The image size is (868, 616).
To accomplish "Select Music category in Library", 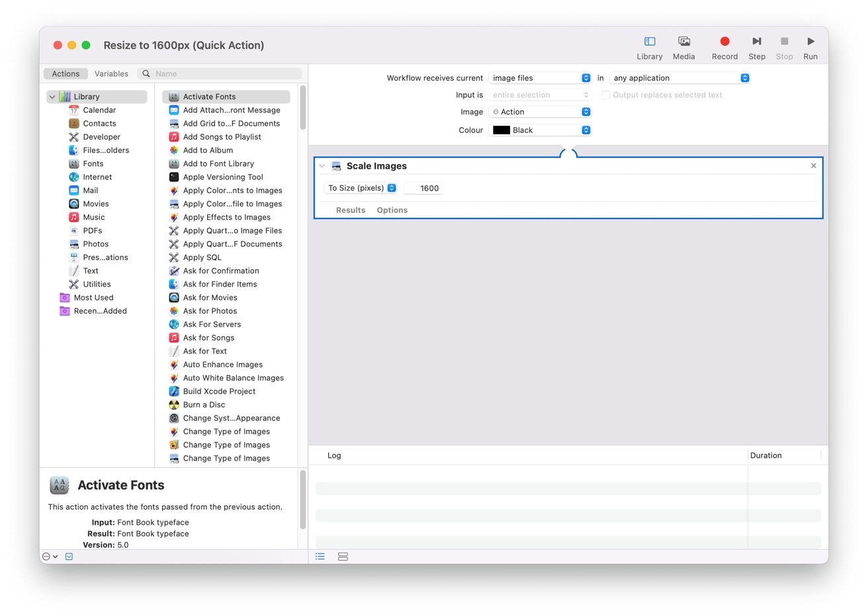I will 93,217.
